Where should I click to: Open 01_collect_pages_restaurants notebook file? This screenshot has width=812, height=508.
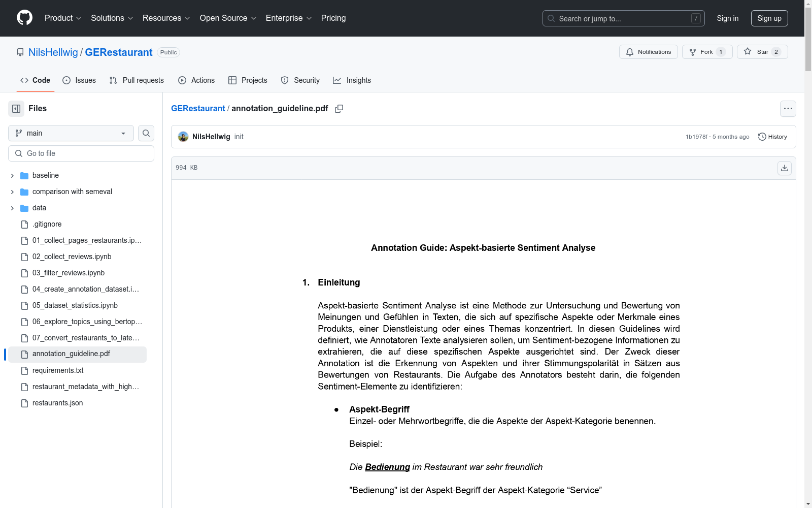coord(87,240)
